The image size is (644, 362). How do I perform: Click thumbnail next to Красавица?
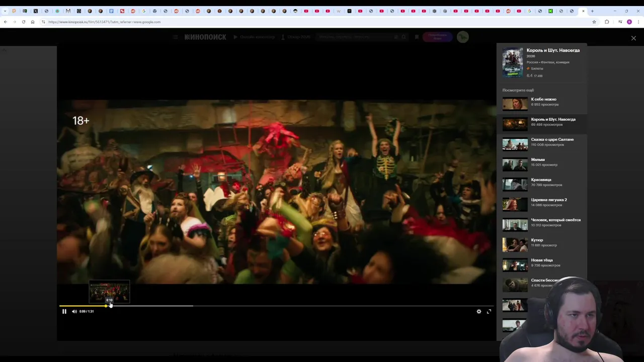[515, 184]
